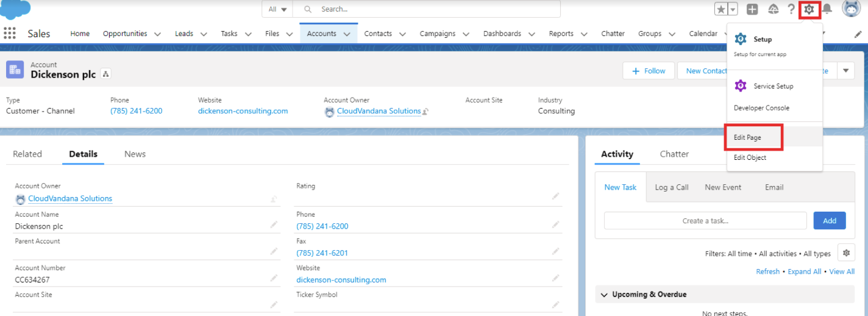Screen dimensions: 868x316
Task: Expand the Contacts tab chevron
Action: (402, 34)
